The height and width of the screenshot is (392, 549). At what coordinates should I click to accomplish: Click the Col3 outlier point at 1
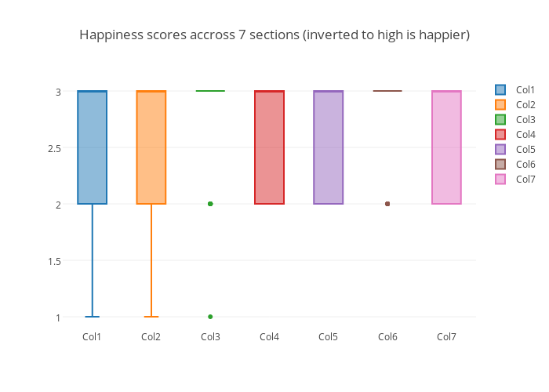tap(210, 317)
